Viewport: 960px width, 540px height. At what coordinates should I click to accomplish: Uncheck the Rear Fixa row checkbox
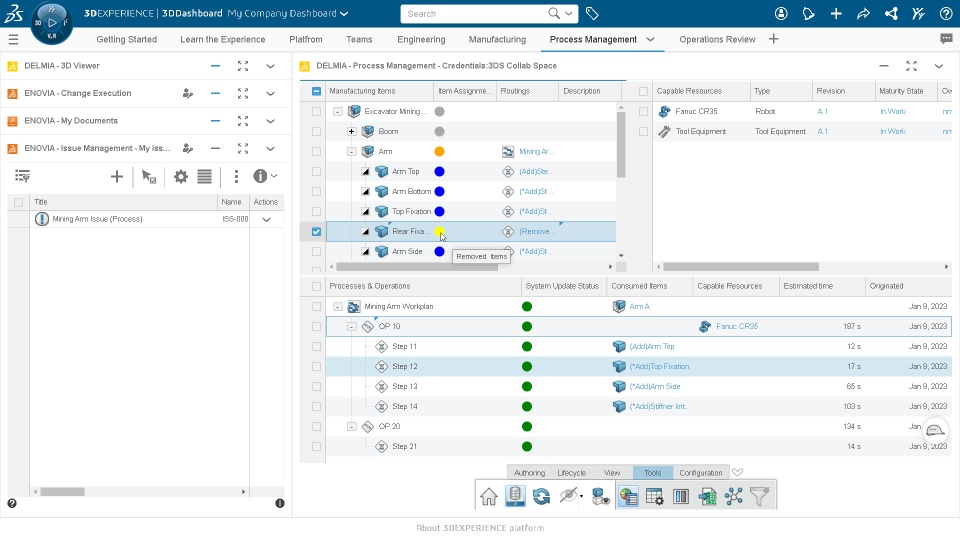(316, 231)
